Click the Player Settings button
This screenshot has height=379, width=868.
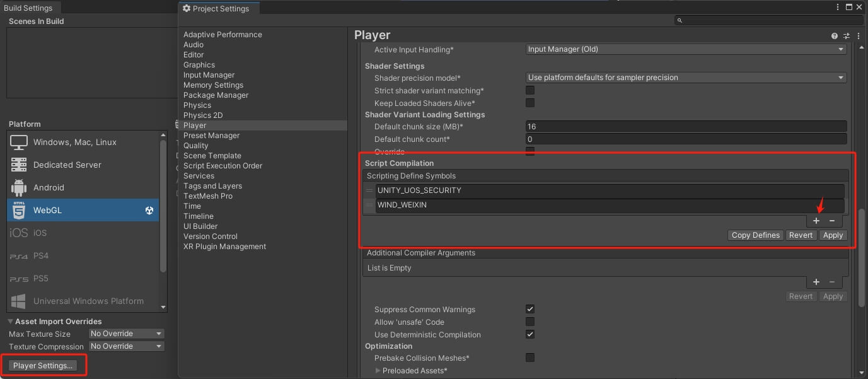tap(44, 366)
